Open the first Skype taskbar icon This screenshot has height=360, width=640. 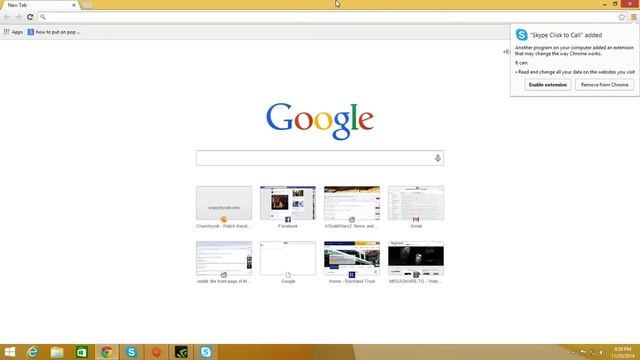131,352
